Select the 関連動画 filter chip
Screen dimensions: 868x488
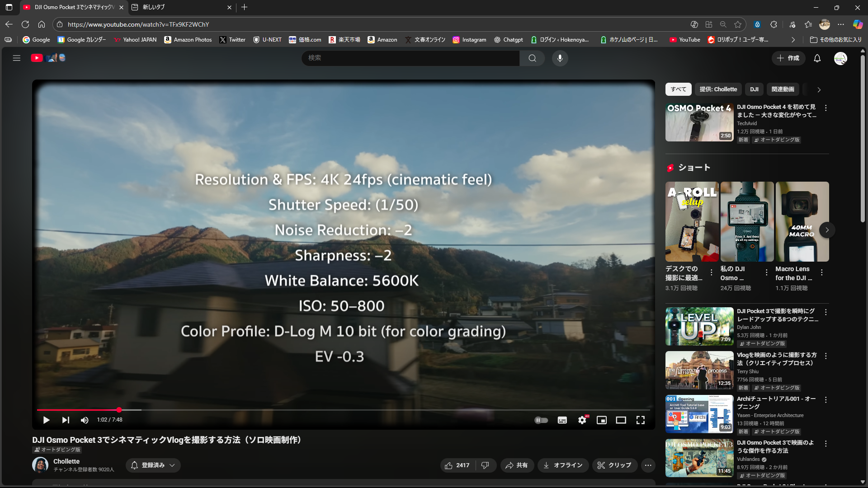tap(783, 89)
